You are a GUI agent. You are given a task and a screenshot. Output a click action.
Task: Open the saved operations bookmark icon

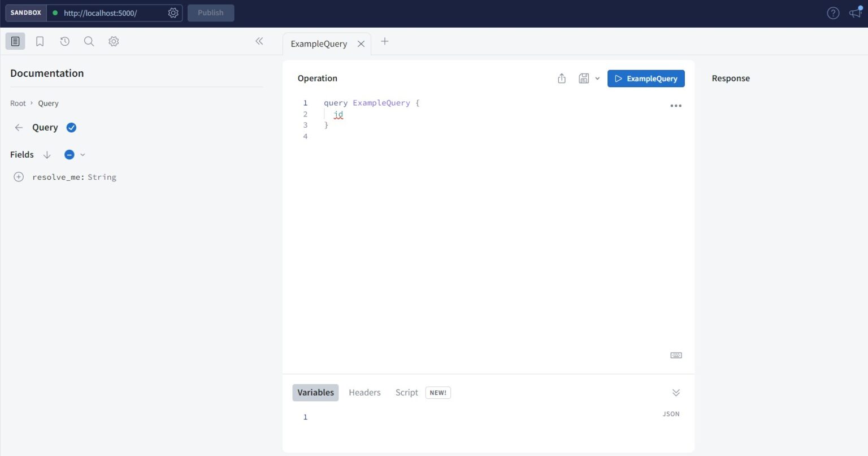point(40,41)
